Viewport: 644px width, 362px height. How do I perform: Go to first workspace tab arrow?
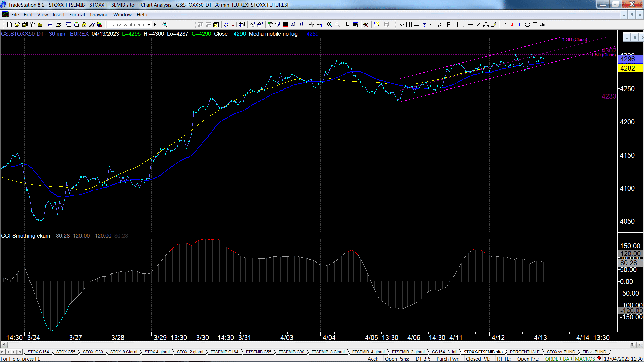click(3, 352)
